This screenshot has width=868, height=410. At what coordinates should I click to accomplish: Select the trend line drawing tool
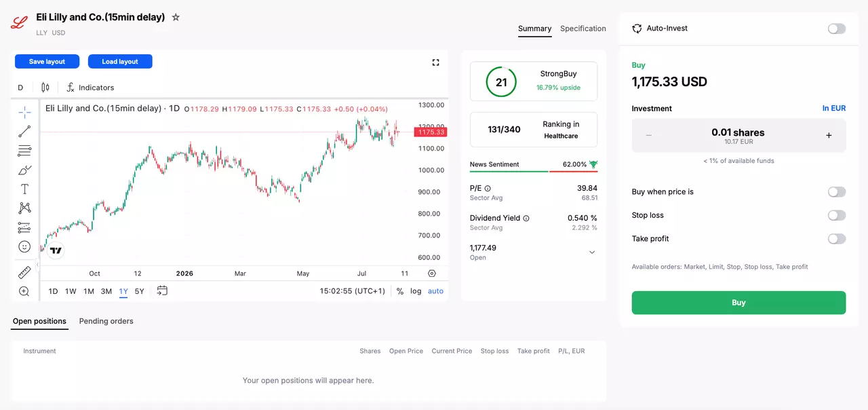[x=24, y=131]
